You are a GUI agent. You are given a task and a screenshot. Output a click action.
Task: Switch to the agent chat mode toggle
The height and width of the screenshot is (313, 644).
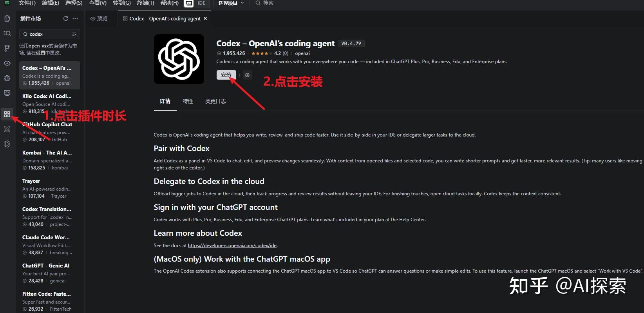click(x=189, y=3)
